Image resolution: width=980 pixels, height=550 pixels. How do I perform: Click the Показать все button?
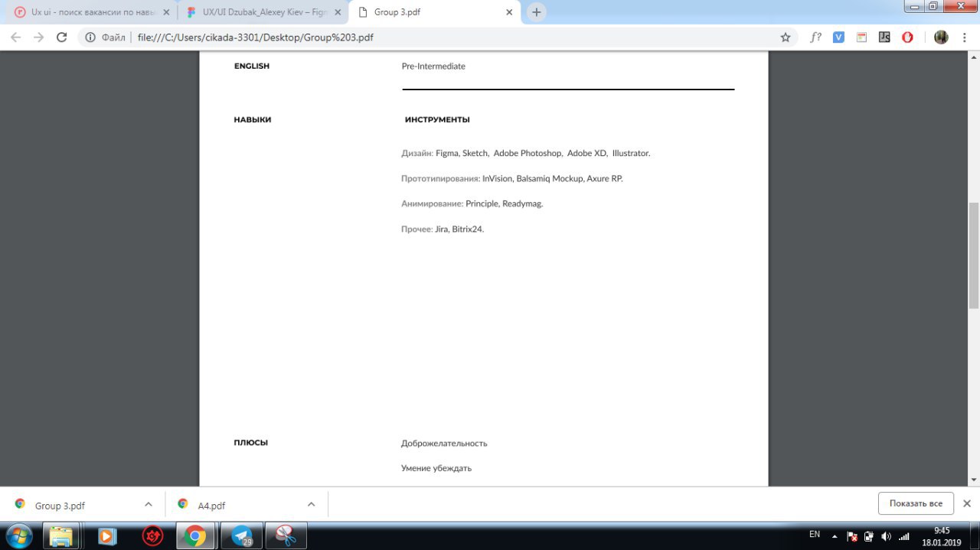click(916, 503)
